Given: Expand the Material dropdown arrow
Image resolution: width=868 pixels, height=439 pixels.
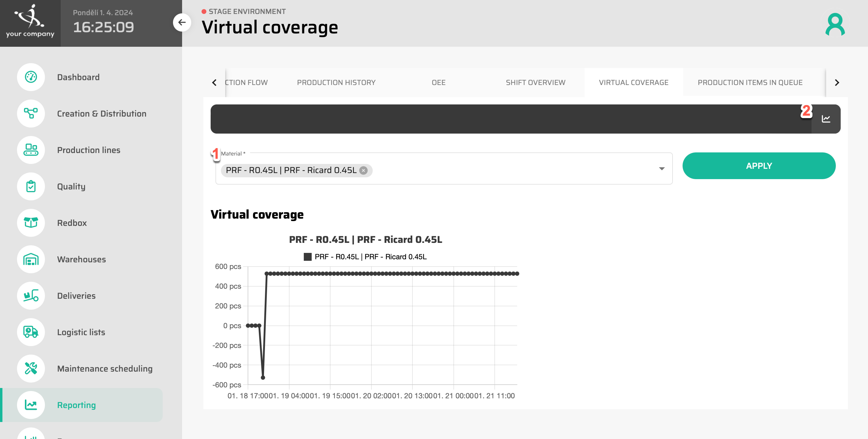Looking at the screenshot, I should point(661,168).
